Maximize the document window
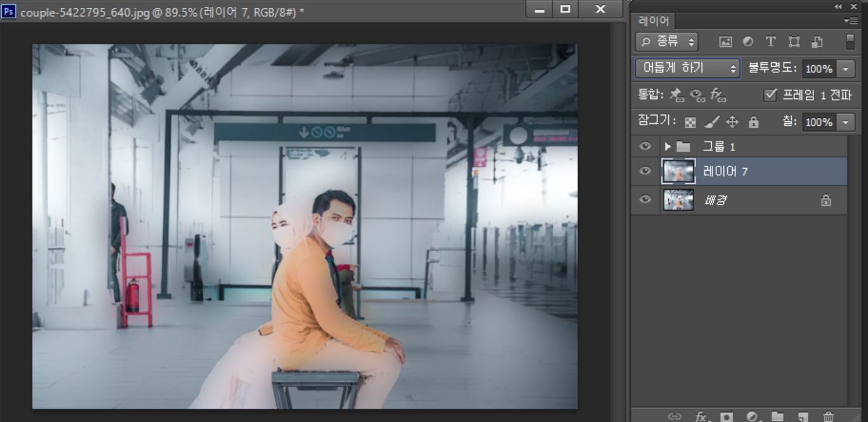Screen dimensions: 868x422 pos(565,10)
